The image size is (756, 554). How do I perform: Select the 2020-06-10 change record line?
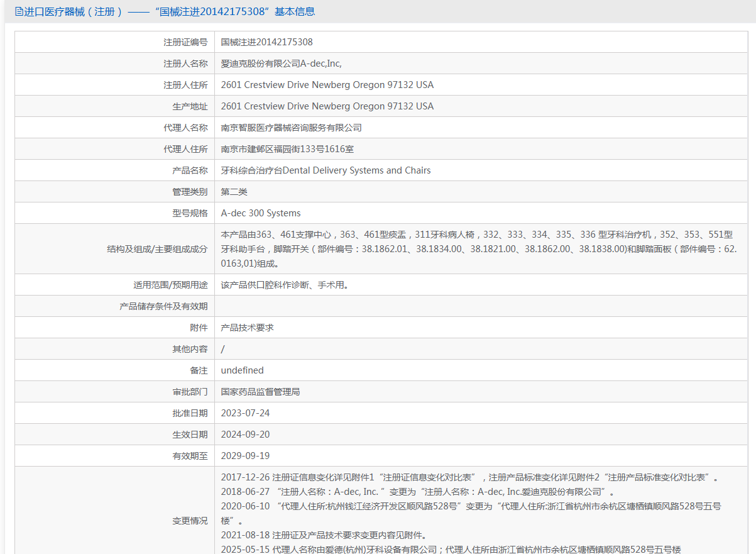[471, 513]
